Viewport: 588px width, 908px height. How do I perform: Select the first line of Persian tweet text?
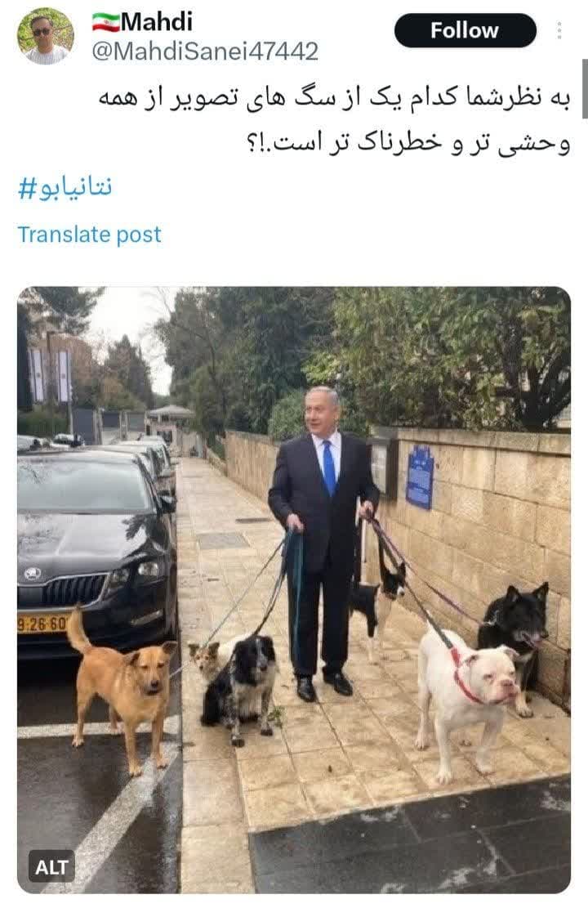335,96
